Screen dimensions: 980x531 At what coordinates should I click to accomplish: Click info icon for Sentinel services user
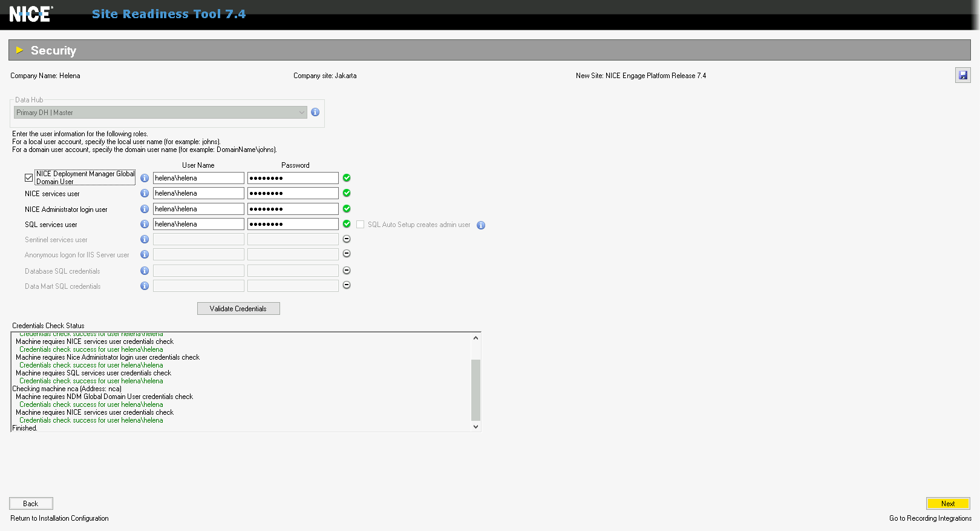145,239
